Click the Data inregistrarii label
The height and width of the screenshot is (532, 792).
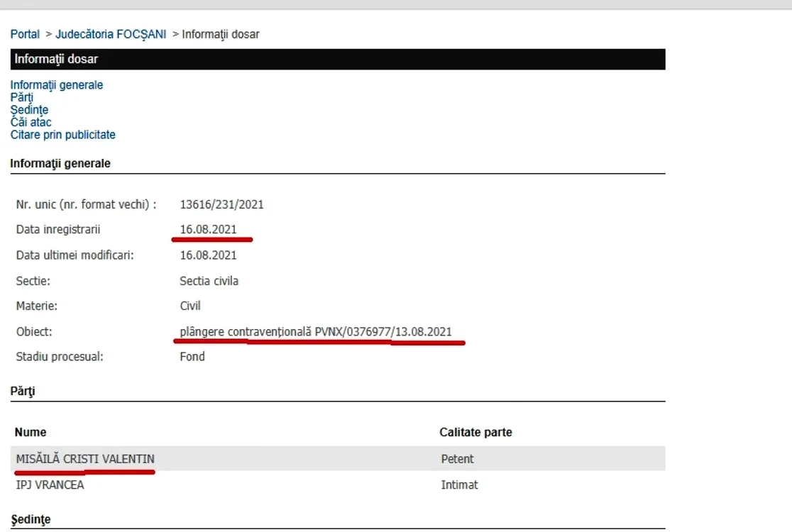pos(58,229)
